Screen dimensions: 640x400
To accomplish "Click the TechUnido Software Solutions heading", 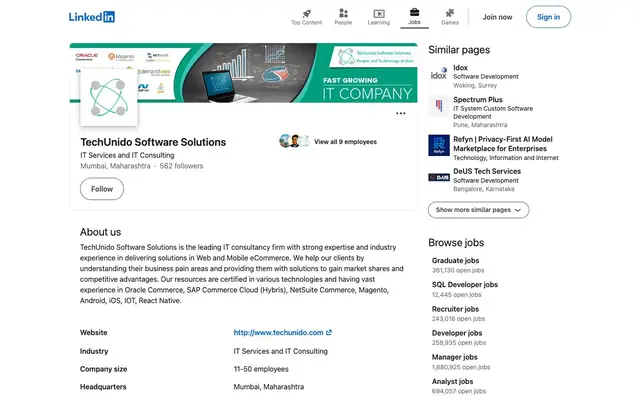I will click(153, 142).
